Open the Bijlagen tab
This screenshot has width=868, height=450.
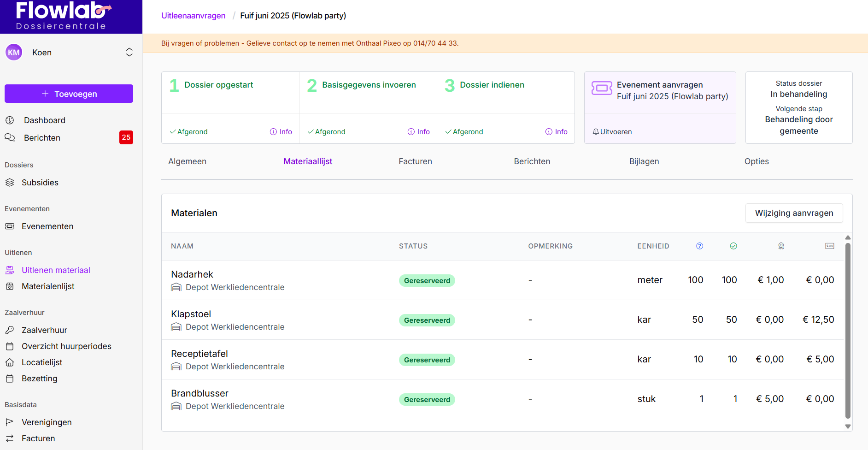[x=644, y=161]
